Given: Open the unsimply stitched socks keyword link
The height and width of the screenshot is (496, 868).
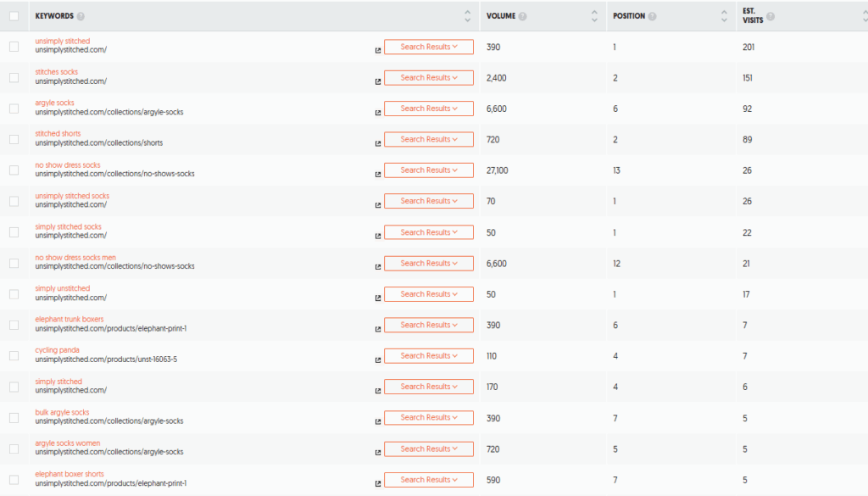Looking at the screenshot, I should tap(72, 195).
